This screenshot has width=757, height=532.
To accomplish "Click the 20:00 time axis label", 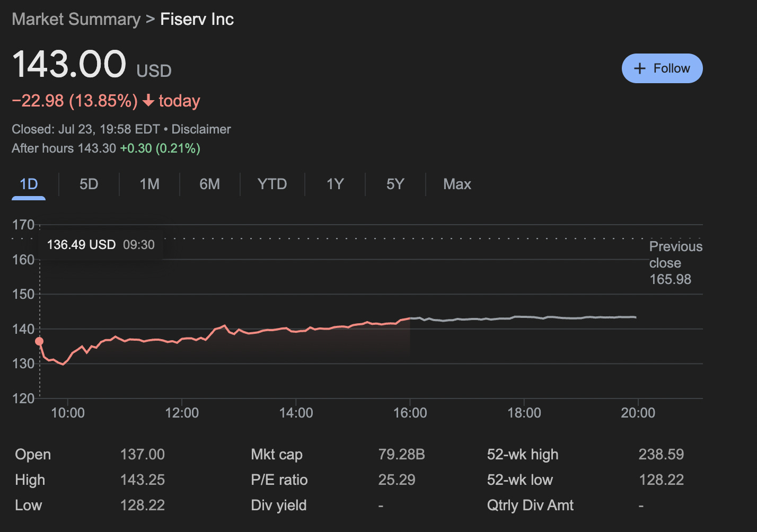I will [x=638, y=413].
